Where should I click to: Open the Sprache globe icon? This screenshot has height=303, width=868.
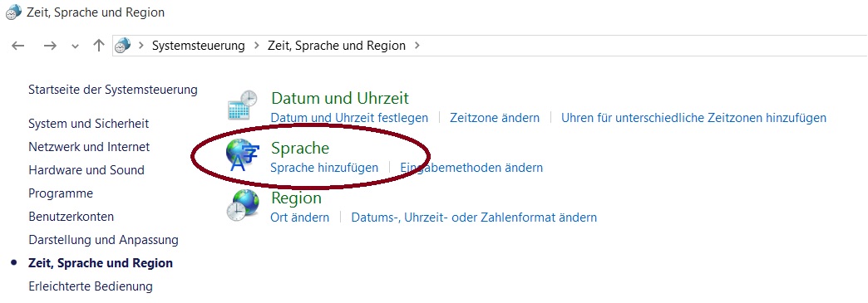(243, 154)
